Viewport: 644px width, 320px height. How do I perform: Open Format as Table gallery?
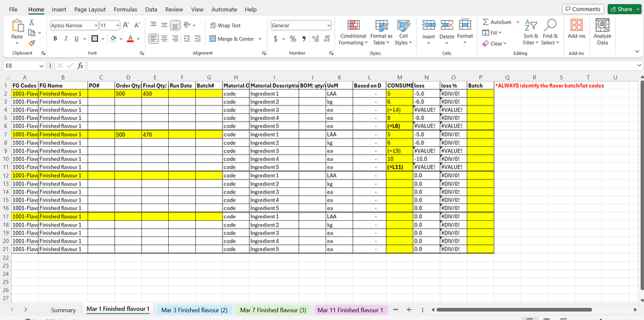point(381,32)
